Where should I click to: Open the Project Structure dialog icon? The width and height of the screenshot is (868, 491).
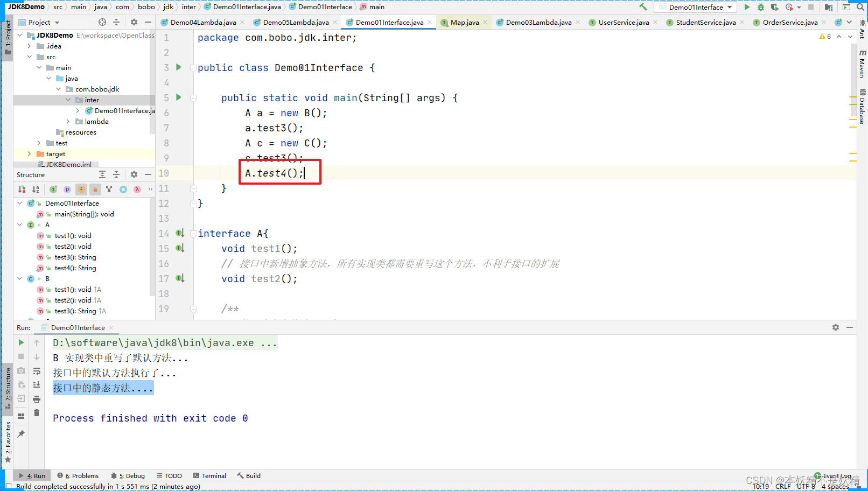[829, 7]
